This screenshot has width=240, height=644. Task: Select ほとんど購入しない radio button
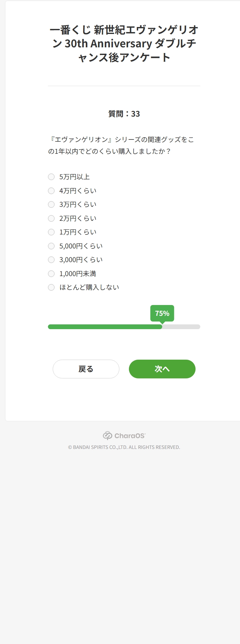tap(51, 287)
